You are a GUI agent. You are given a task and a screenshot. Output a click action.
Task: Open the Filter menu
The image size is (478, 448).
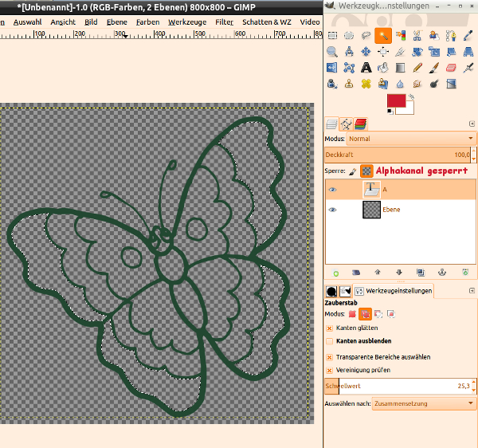coord(224,22)
